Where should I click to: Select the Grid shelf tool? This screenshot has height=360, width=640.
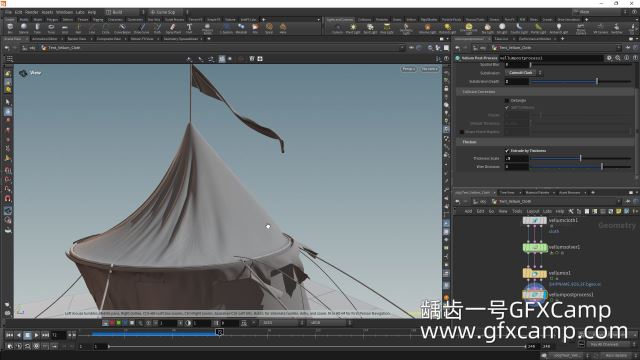click(64, 28)
